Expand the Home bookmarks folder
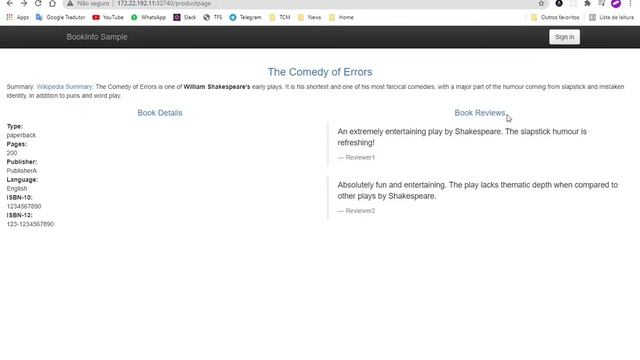The width and height of the screenshot is (640, 360). [341, 17]
